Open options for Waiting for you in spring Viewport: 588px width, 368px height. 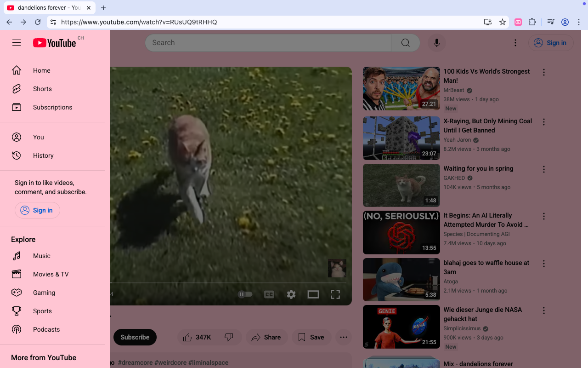pyautogui.click(x=544, y=169)
